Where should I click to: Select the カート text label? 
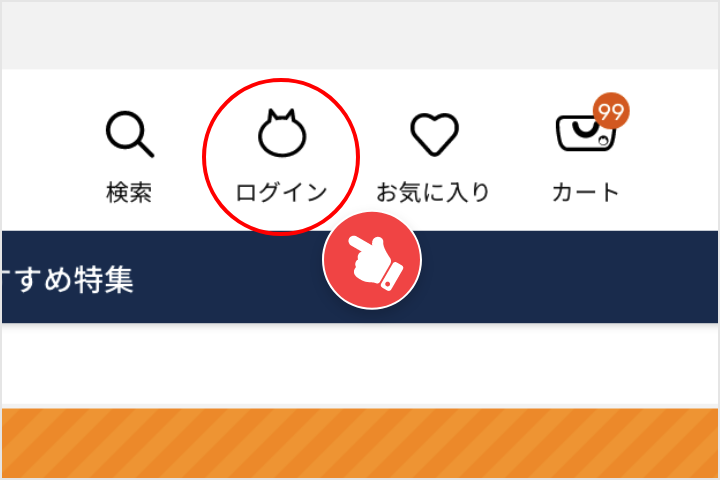tap(585, 192)
